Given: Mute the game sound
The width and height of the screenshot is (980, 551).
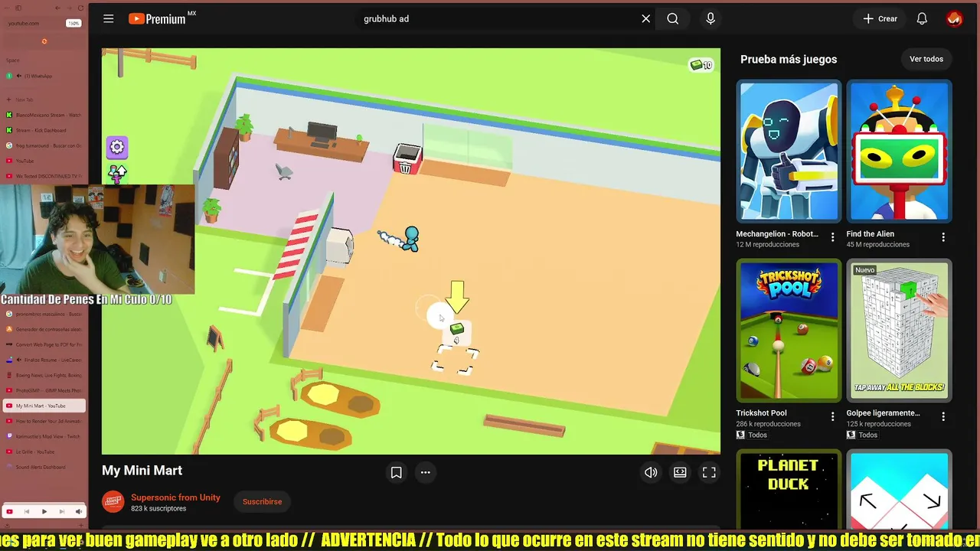Looking at the screenshot, I should [x=651, y=473].
